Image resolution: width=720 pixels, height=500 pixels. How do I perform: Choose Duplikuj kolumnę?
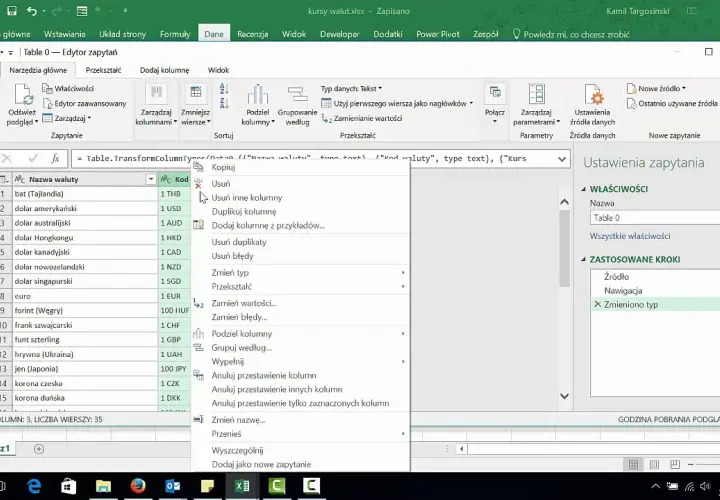click(x=299, y=212)
